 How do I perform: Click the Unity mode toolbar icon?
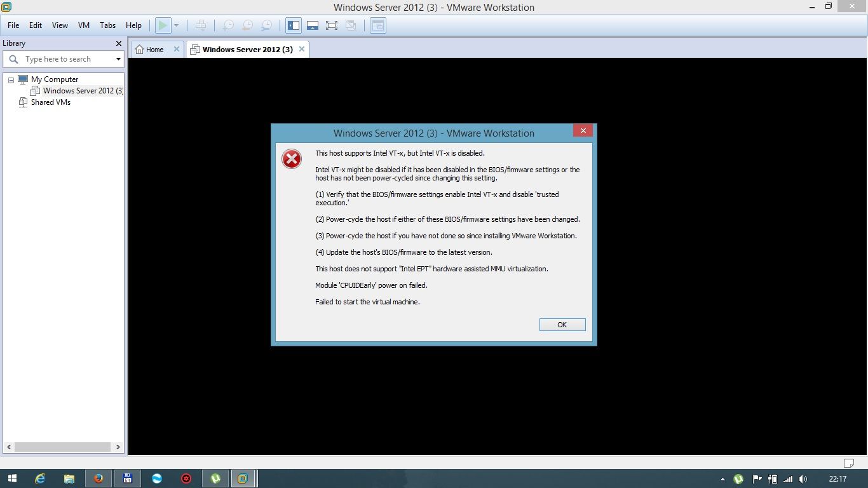click(x=351, y=25)
